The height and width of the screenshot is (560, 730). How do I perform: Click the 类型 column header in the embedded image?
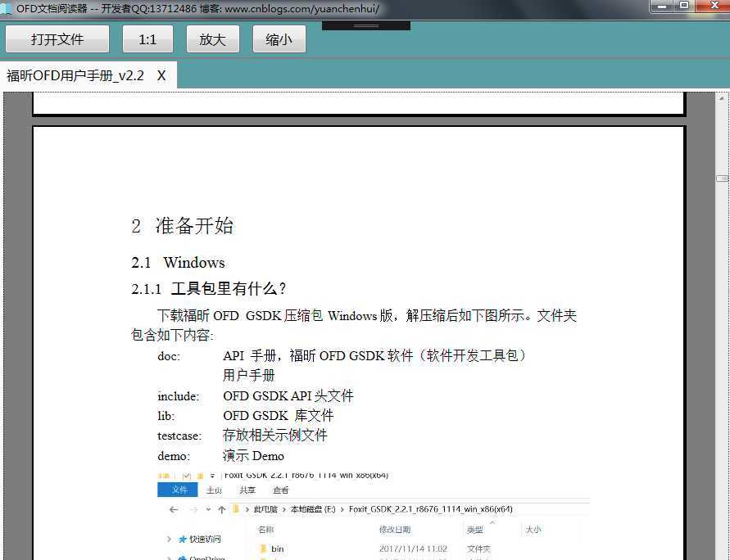(475, 530)
